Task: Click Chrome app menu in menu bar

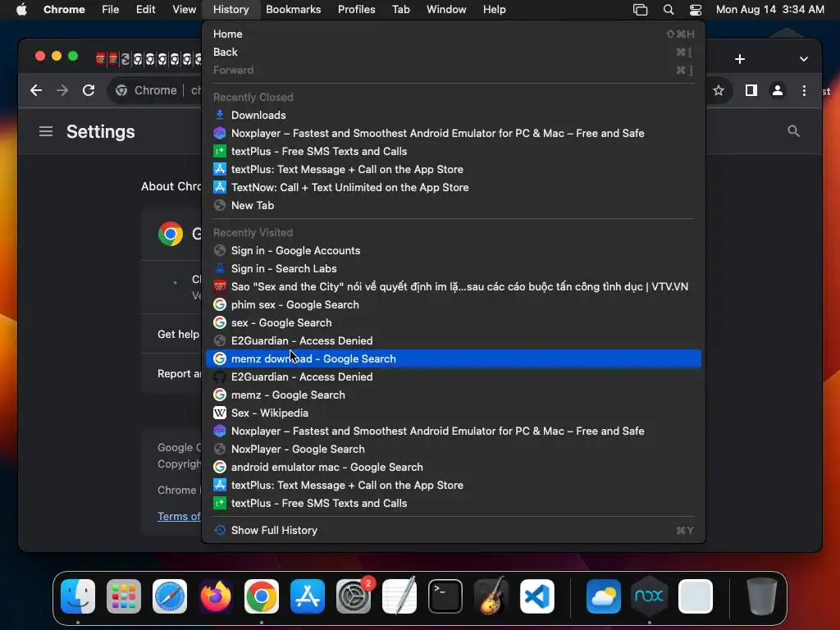Action: click(64, 10)
